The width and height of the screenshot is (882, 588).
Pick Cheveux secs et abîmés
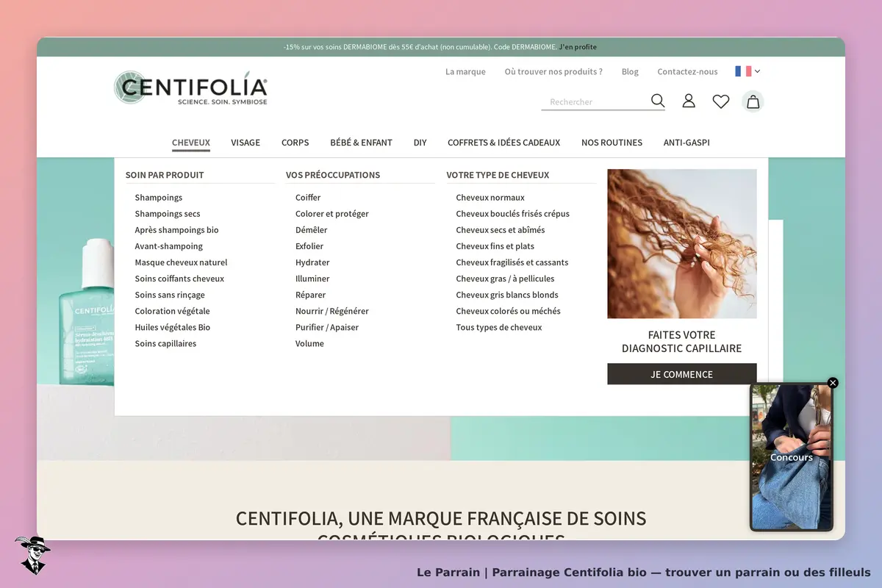501,230
